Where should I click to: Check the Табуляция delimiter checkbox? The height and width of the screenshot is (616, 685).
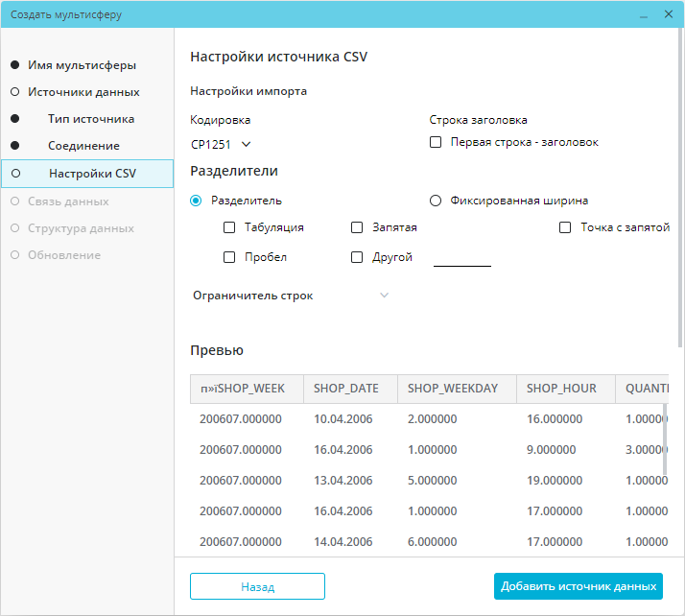(229, 227)
